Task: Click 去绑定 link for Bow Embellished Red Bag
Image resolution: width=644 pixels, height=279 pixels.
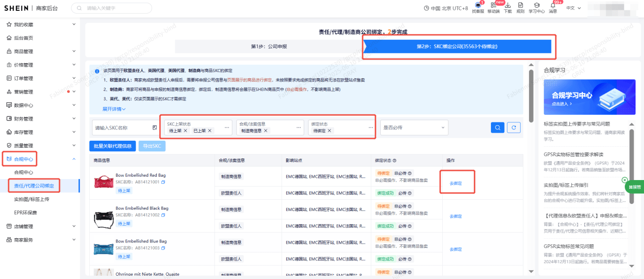Action: 455,183
